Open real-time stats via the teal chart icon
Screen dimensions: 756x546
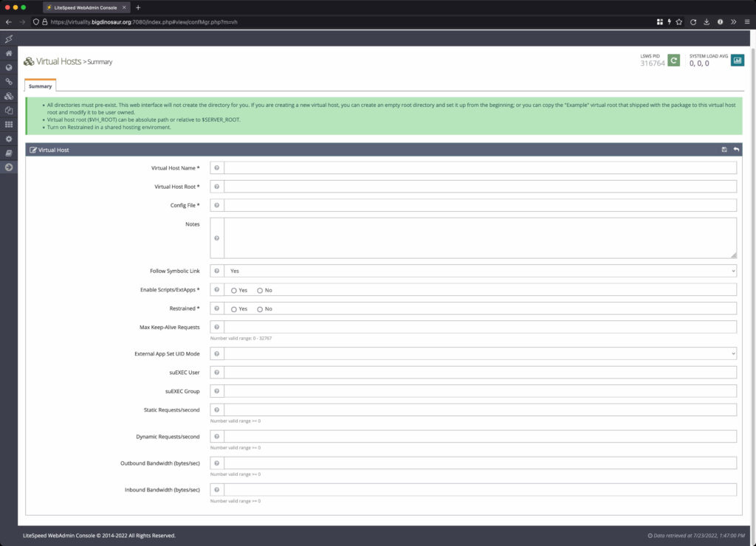tap(738, 60)
